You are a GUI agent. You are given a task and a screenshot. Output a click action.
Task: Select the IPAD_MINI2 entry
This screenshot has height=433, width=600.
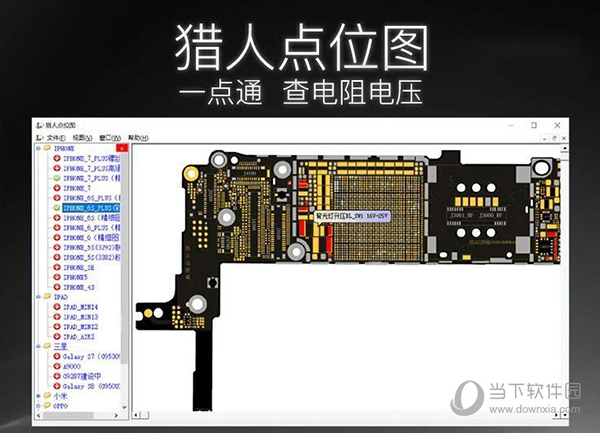[x=80, y=327]
